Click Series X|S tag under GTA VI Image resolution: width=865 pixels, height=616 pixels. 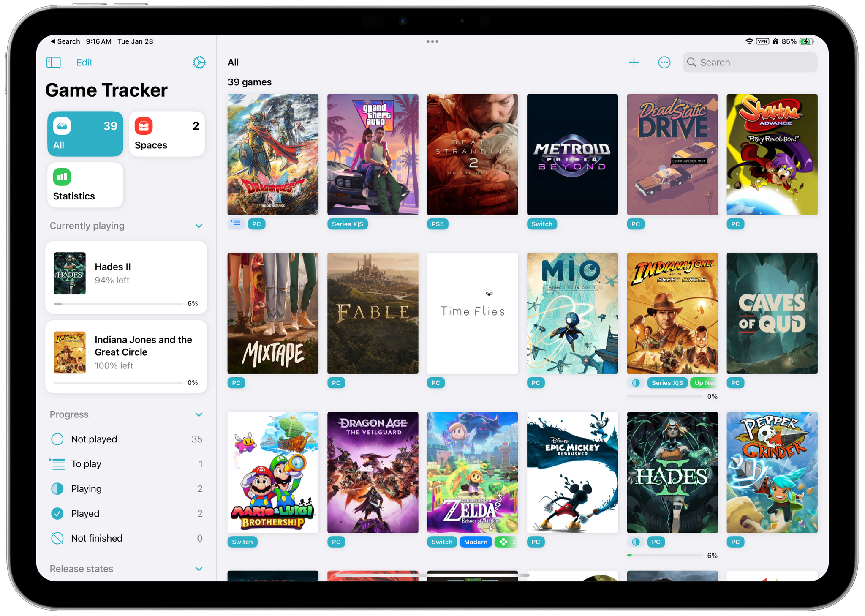[348, 224]
